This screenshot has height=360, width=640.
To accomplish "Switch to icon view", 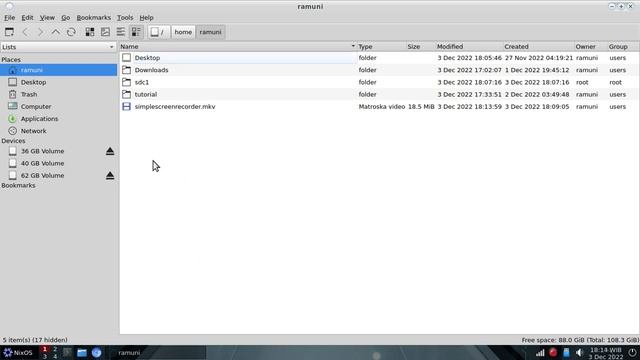I will (x=90, y=32).
